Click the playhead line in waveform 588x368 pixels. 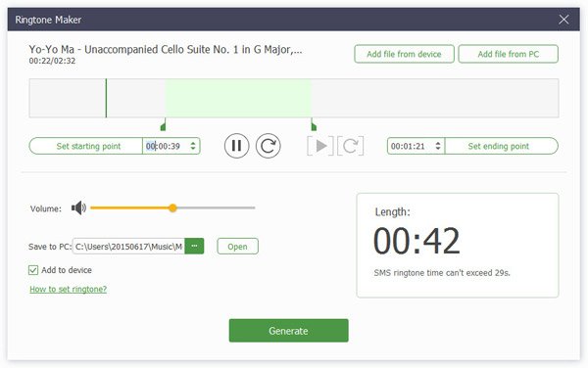(x=106, y=98)
